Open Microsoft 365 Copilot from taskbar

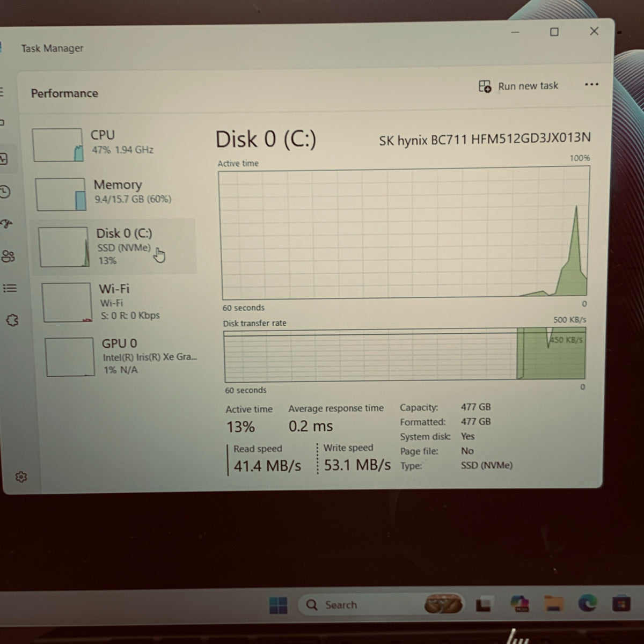[x=519, y=604]
